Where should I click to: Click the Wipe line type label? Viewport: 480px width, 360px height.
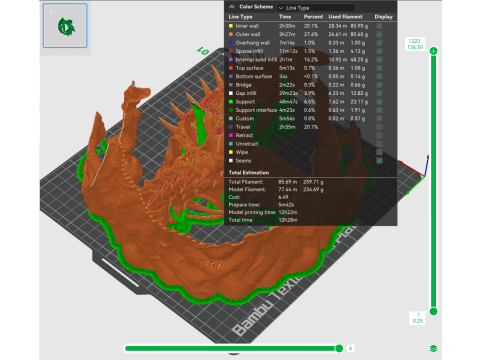click(242, 152)
